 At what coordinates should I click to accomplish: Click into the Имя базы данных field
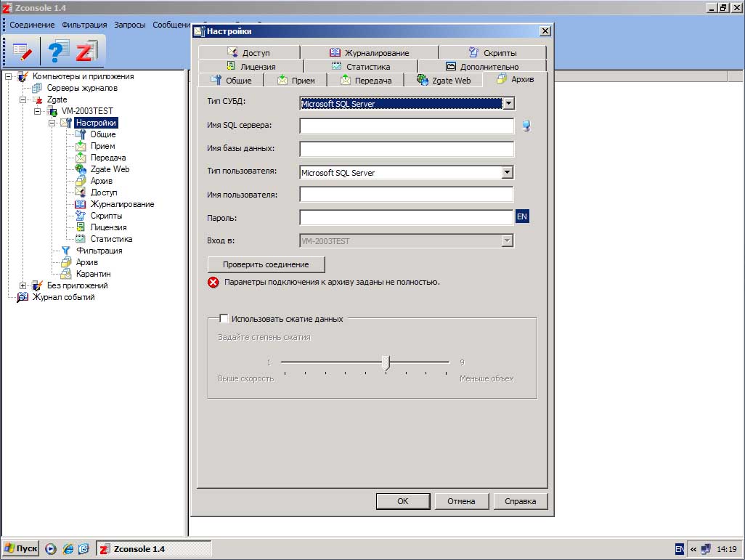click(407, 149)
